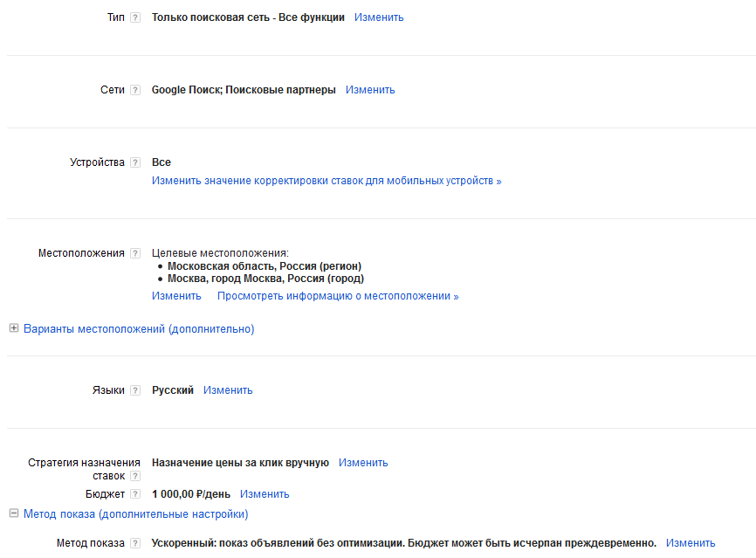756x558 pixels.
Task: Click question mark beside Языки
Action: [x=134, y=391]
